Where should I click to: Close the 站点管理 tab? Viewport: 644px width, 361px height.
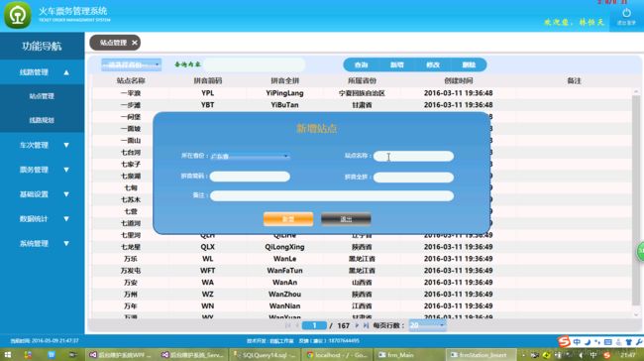[135, 43]
